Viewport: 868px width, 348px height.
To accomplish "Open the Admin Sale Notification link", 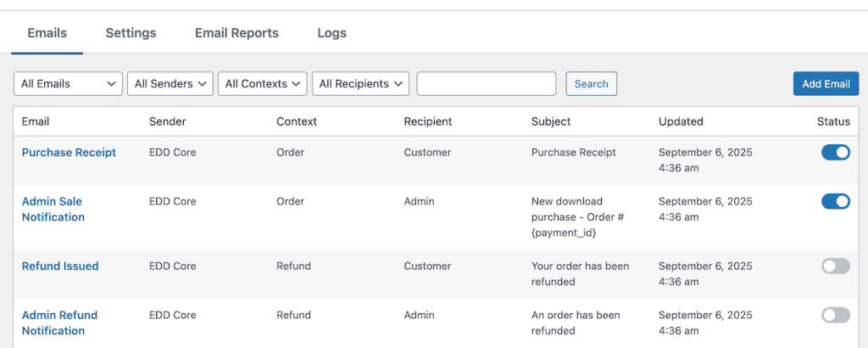I will [53, 209].
